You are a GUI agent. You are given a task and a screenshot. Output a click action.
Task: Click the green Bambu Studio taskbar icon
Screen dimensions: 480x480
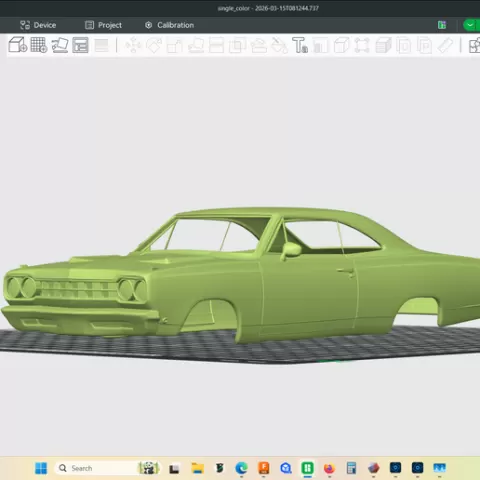307,468
